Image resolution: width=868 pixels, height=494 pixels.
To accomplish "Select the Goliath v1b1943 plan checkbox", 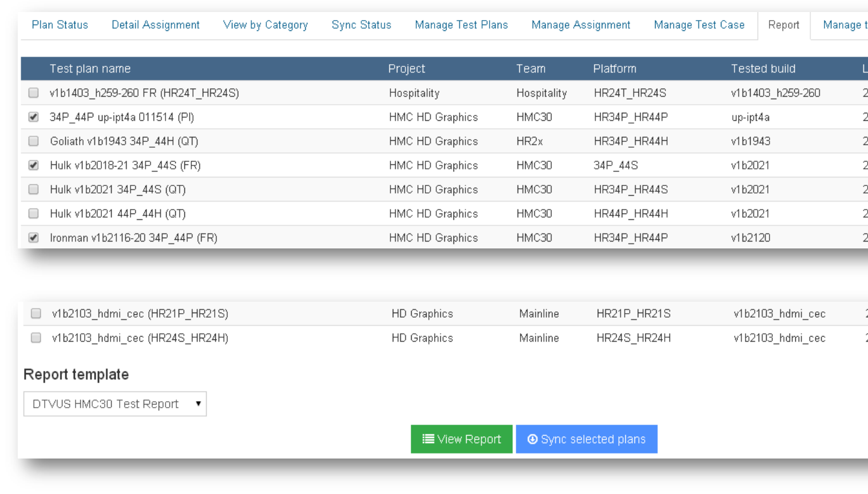I will (x=34, y=141).
